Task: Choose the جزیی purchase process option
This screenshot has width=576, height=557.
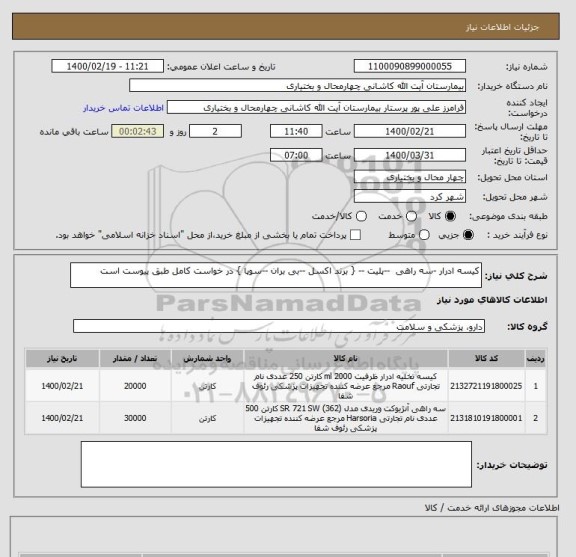Action: point(468,235)
